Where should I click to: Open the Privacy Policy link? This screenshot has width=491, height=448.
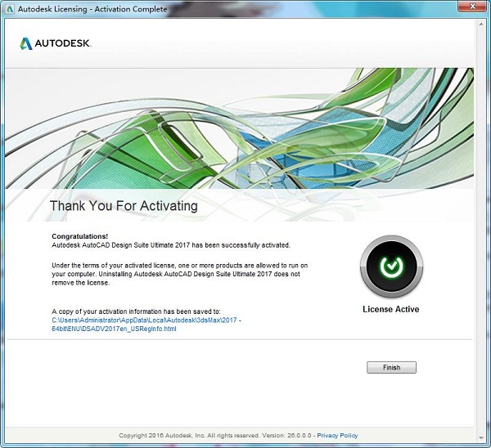pos(339,436)
